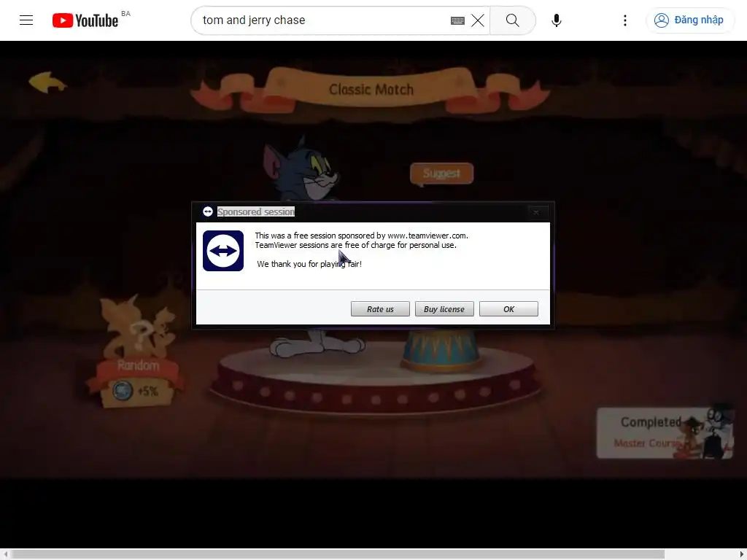Viewport: 747px width, 560px height.
Task: Click the Đăng nhập sign-in button
Action: click(689, 20)
